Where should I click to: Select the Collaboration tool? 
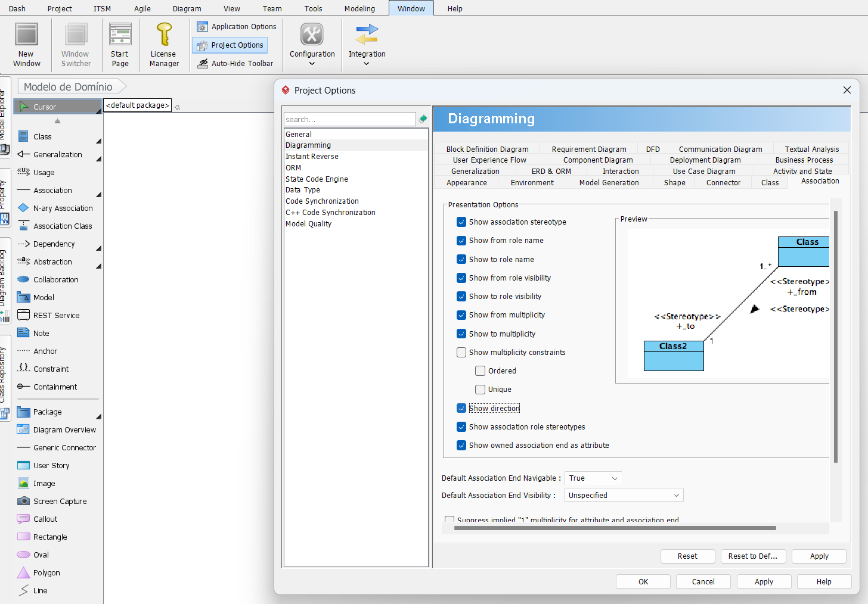pyautogui.click(x=57, y=279)
